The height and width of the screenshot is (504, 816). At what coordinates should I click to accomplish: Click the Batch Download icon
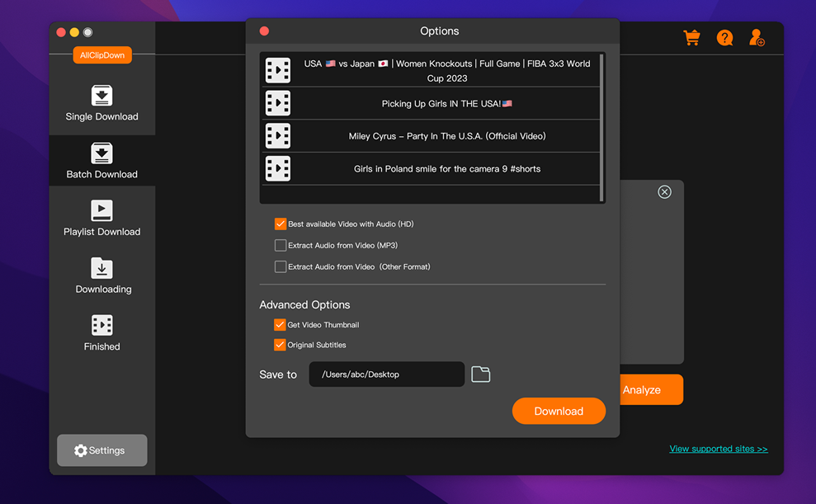102,153
